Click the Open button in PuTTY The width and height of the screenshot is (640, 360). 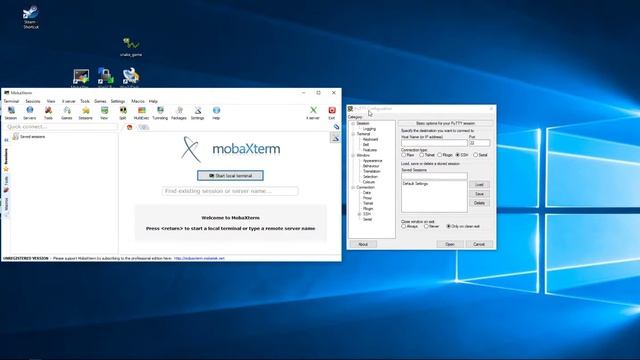pos(450,244)
